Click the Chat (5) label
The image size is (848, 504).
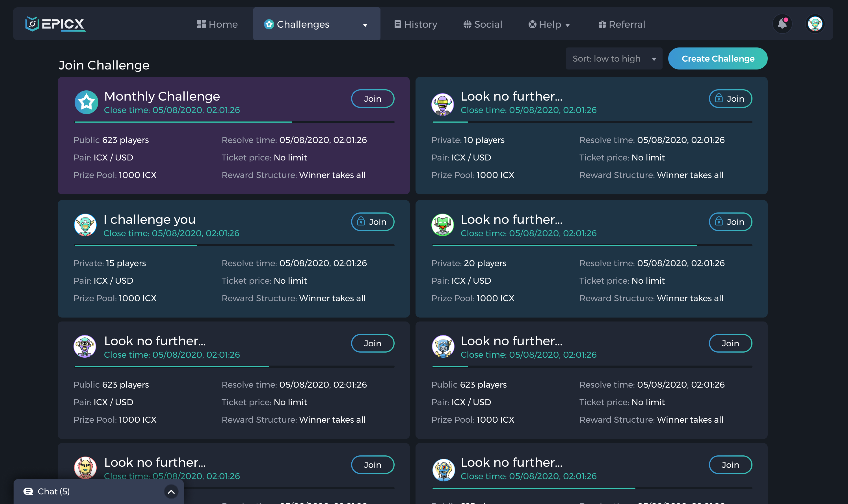54,492
